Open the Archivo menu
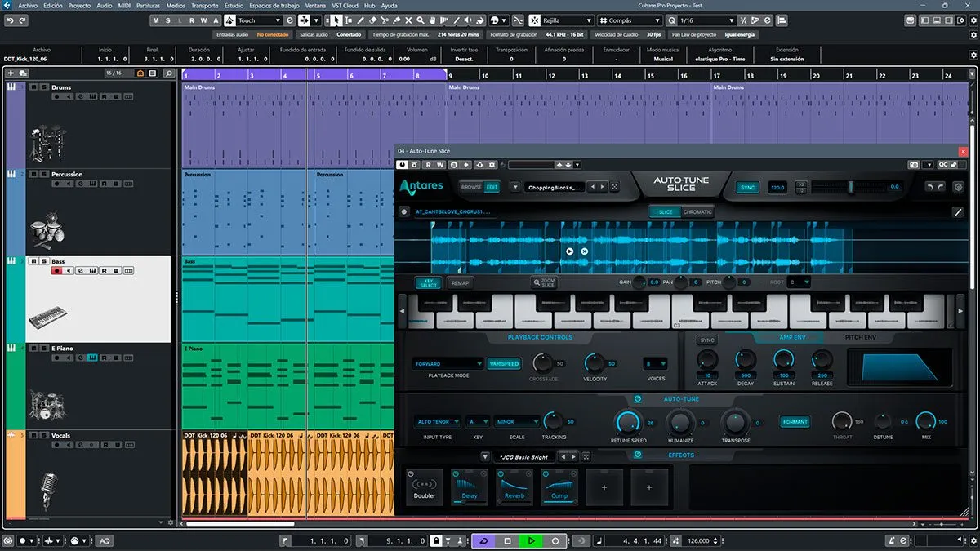This screenshot has width=980, height=551. (28, 5)
